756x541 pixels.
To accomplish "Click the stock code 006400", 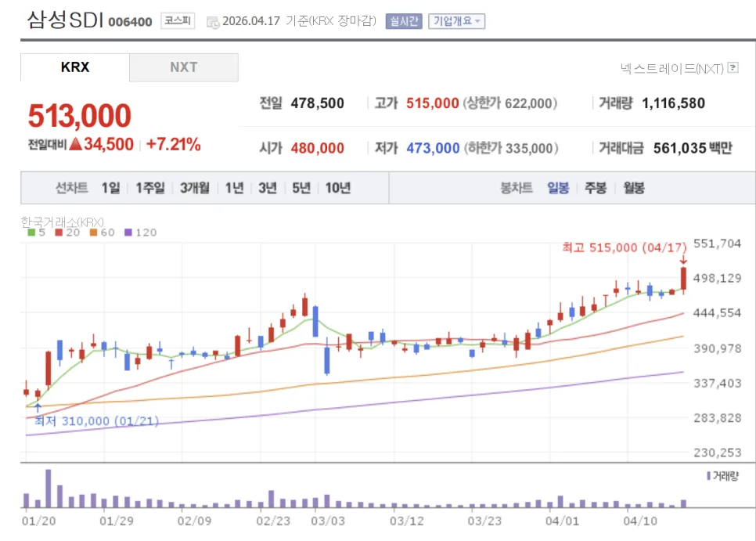I will click(x=130, y=22).
